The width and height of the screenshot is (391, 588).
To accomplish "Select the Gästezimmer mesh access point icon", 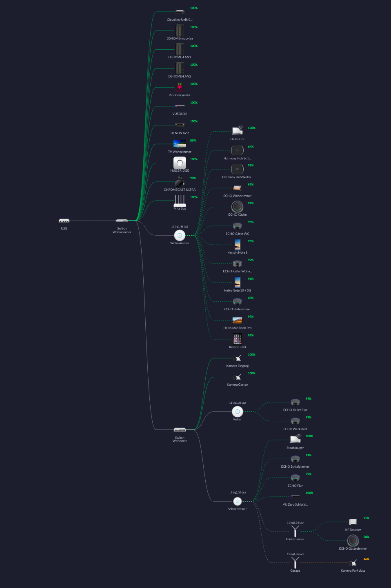I will pyautogui.click(x=295, y=531).
